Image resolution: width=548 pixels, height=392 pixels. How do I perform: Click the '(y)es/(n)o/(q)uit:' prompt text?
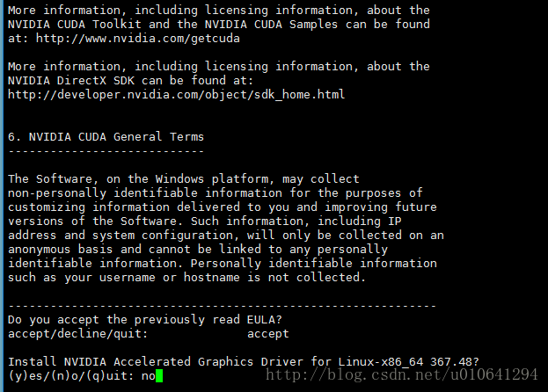pyautogui.click(x=71, y=376)
